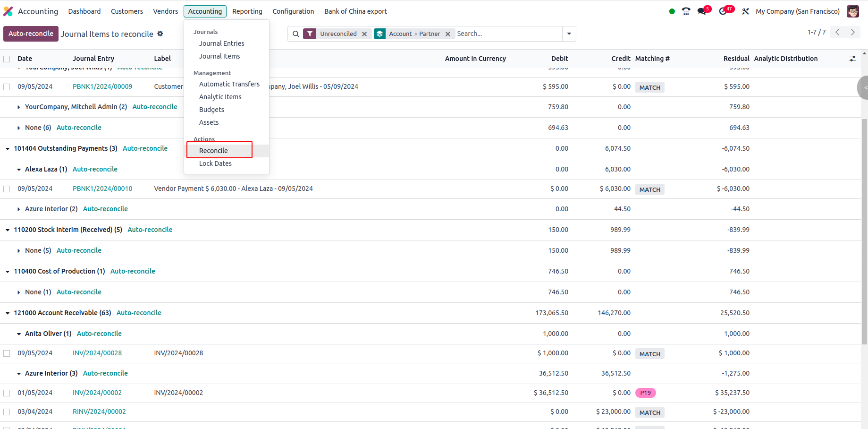Screen dimensions: 868x429
Task: Open the search options dropdown arrow
Action: [x=569, y=34]
